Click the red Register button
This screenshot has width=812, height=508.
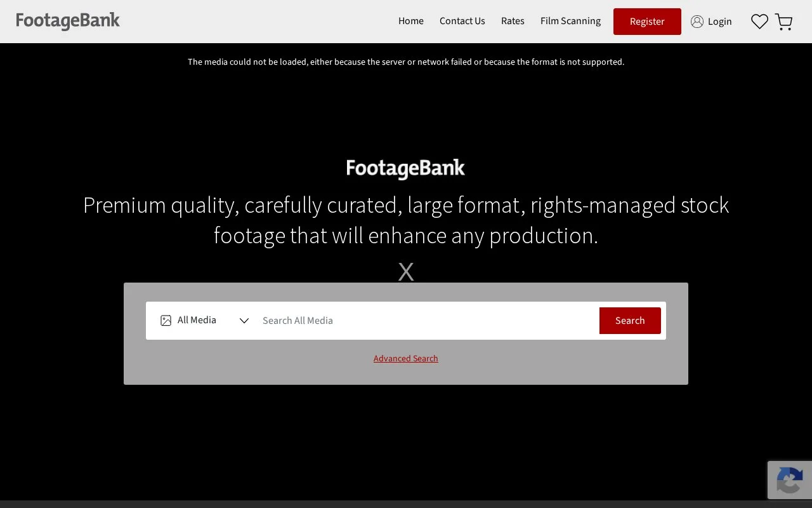coord(647,22)
